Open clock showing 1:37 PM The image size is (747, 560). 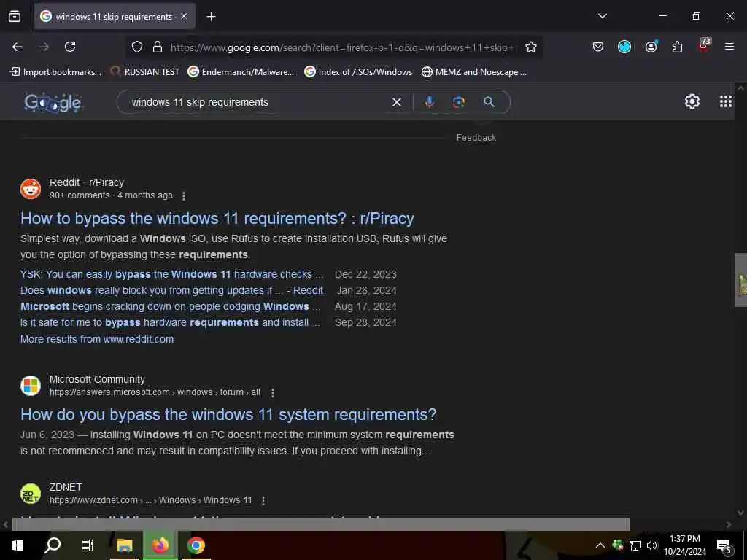pos(685,545)
